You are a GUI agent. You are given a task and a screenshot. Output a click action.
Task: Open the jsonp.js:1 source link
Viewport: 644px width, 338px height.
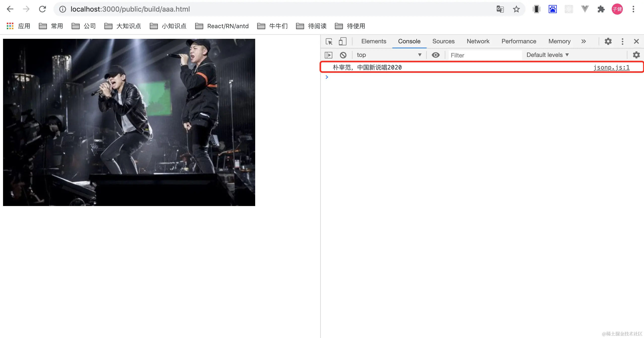[611, 67]
